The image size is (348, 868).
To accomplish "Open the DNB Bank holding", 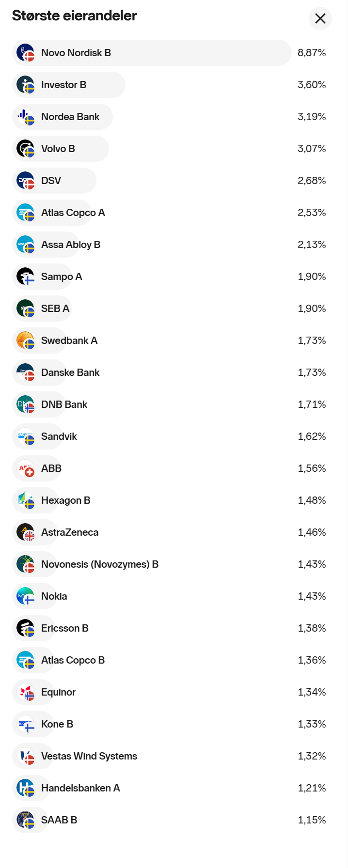I will 64,404.
